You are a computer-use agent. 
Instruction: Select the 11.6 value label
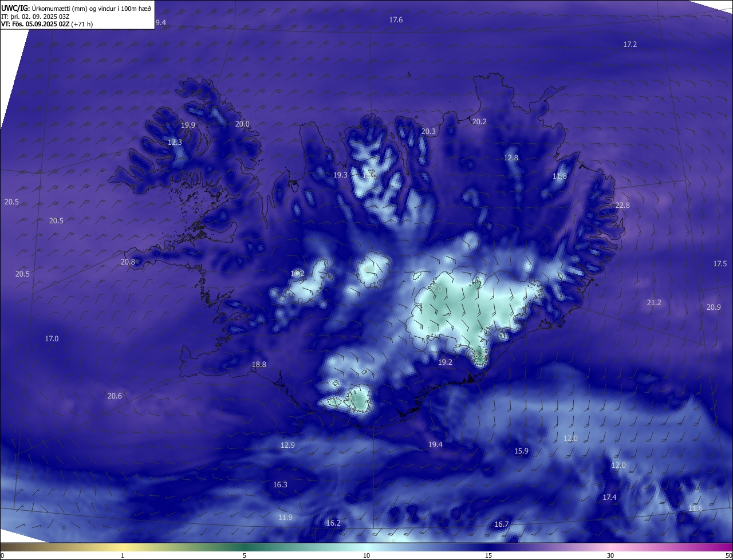pos(695,508)
